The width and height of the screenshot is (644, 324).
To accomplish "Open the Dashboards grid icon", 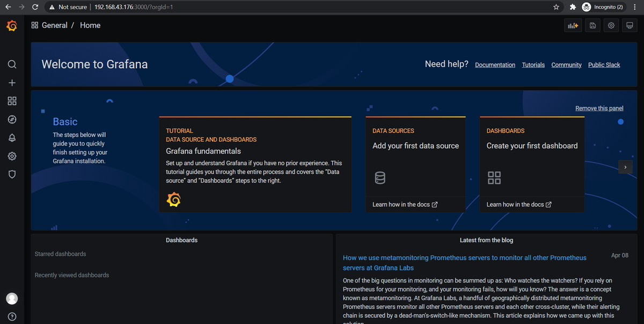I will pyautogui.click(x=12, y=101).
